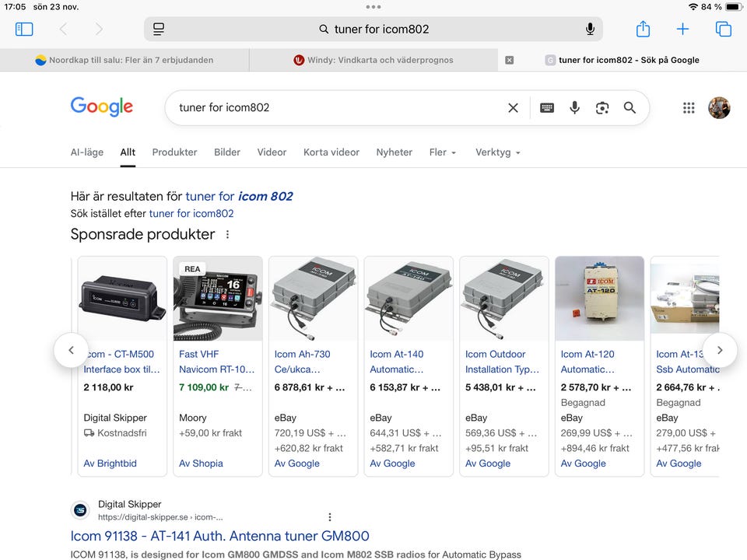Open the AI-läge search mode

point(86,152)
